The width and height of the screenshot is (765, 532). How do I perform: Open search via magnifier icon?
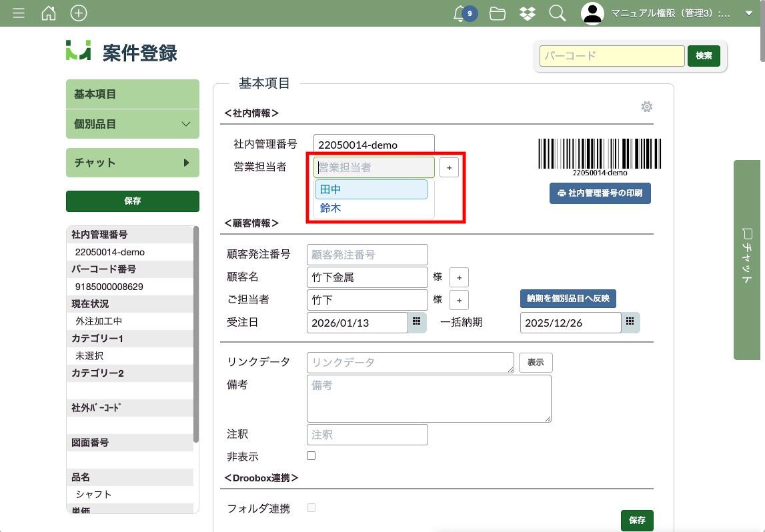point(557,13)
